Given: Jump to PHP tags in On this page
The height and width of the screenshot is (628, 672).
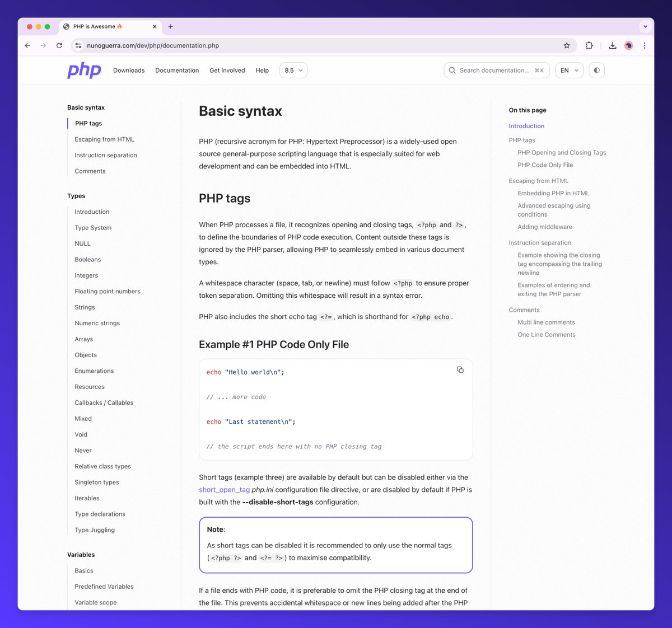Looking at the screenshot, I should (x=522, y=140).
